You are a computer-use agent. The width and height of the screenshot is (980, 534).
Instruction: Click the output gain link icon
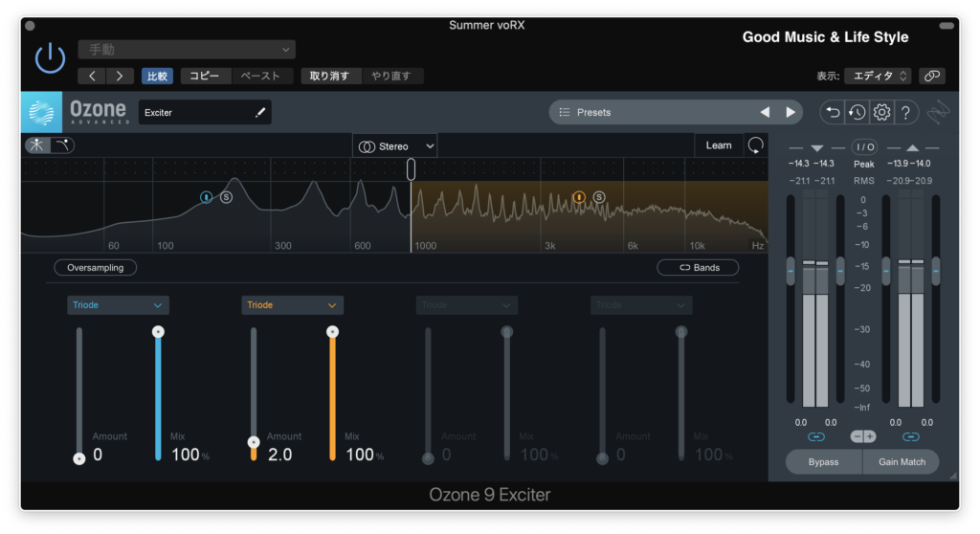pyautogui.click(x=911, y=437)
